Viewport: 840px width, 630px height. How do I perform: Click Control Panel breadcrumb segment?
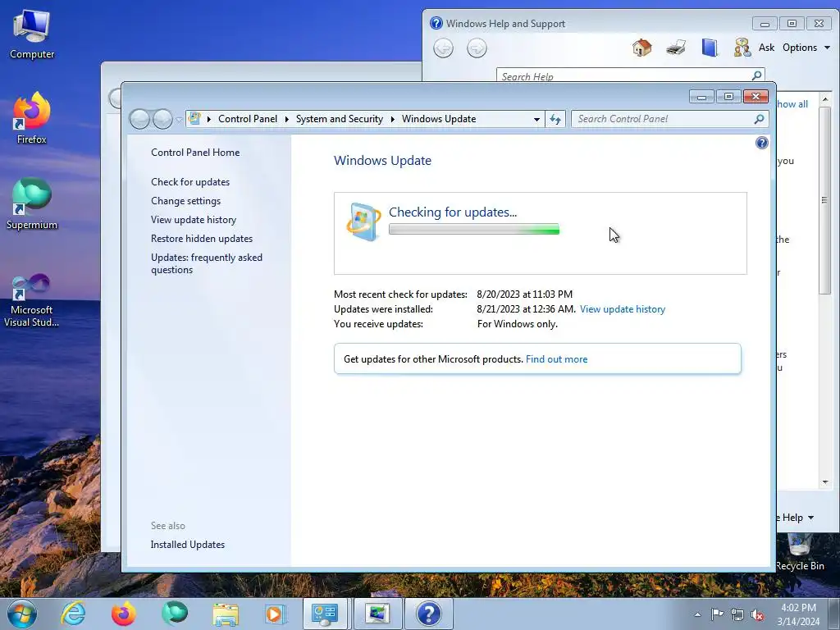click(x=248, y=119)
